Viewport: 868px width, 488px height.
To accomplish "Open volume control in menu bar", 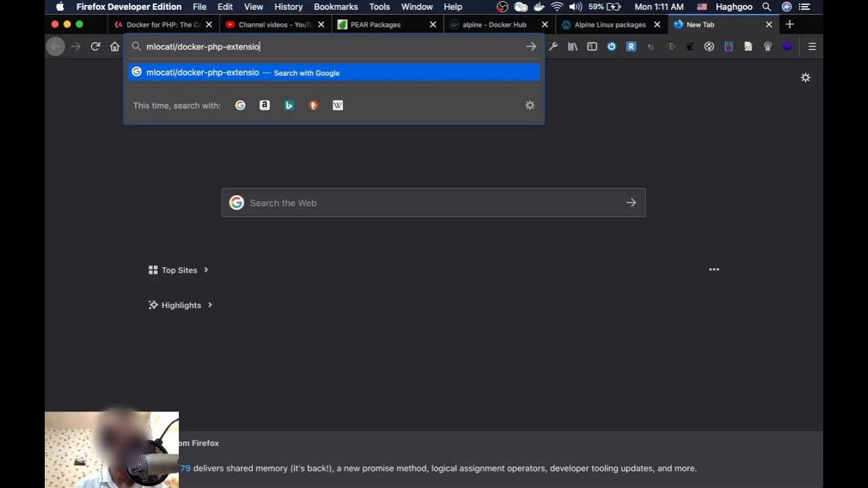I will (576, 7).
